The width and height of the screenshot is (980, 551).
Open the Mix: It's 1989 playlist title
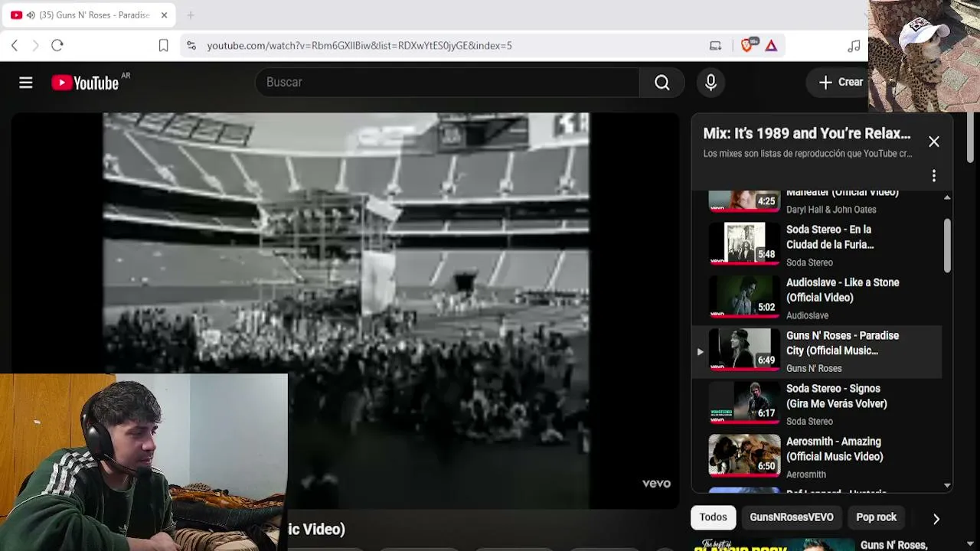pos(807,133)
